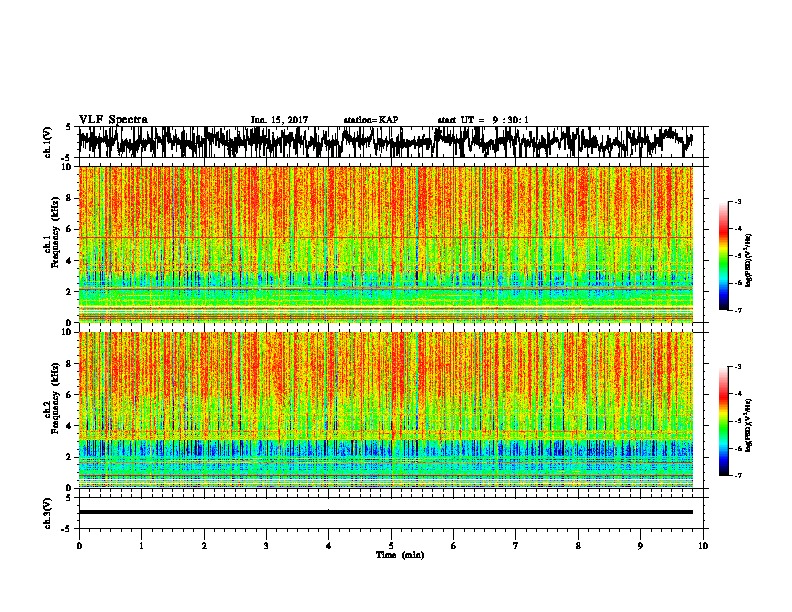The width and height of the screenshot is (792, 612).
Task: Click the ch.2 spectrogram plot
Action: [386, 410]
